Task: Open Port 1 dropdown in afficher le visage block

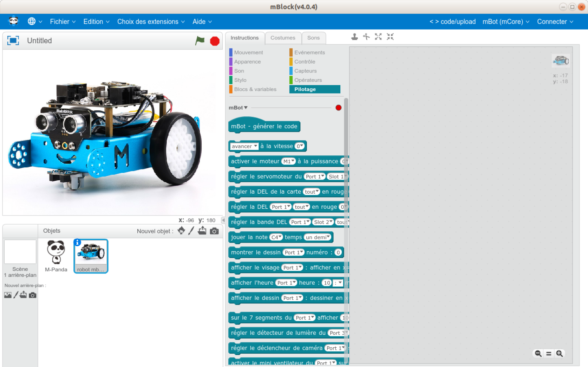Action: click(292, 268)
